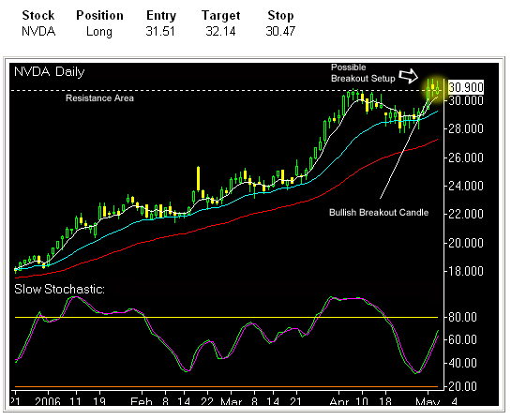511x420 pixels.
Task: Click the 'Feb' date axis label
Action: (x=142, y=400)
